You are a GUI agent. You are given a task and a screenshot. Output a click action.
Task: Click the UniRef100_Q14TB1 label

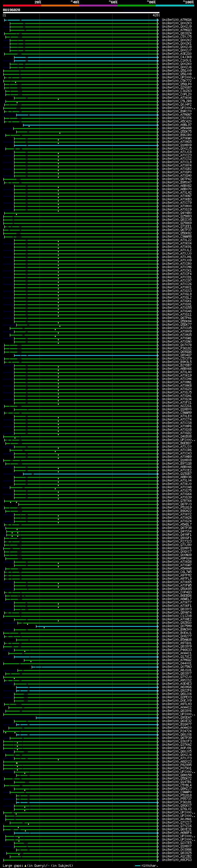(177, 782)
